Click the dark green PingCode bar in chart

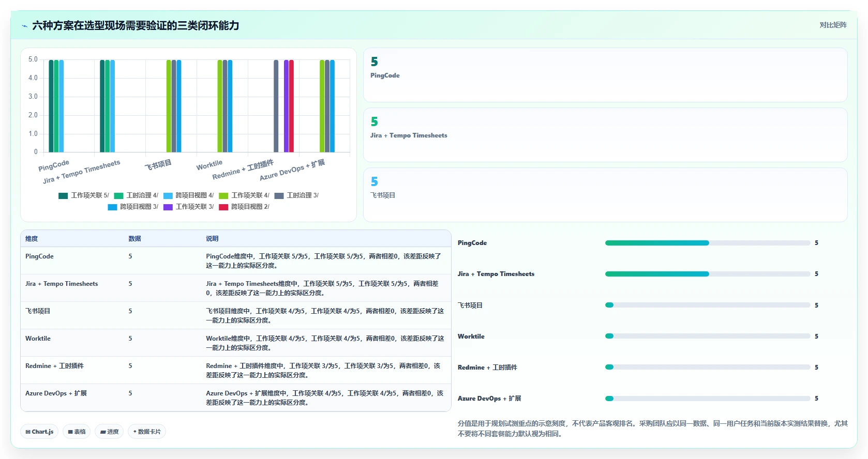51,106
